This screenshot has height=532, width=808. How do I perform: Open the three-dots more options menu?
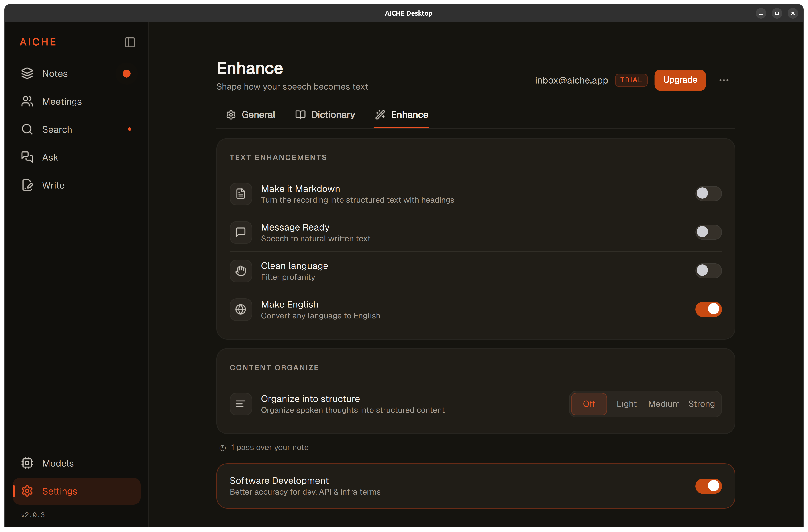[724, 80]
